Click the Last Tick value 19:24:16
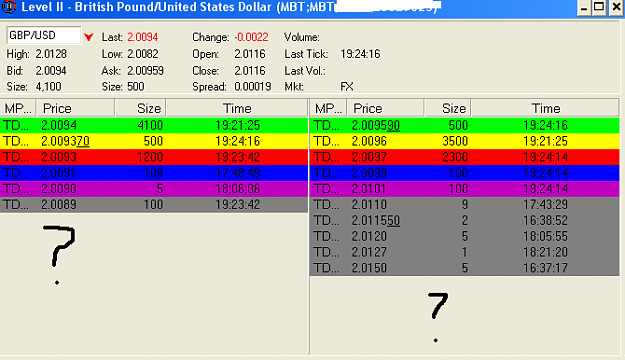This screenshot has height=360, width=625. pyautogui.click(x=360, y=54)
